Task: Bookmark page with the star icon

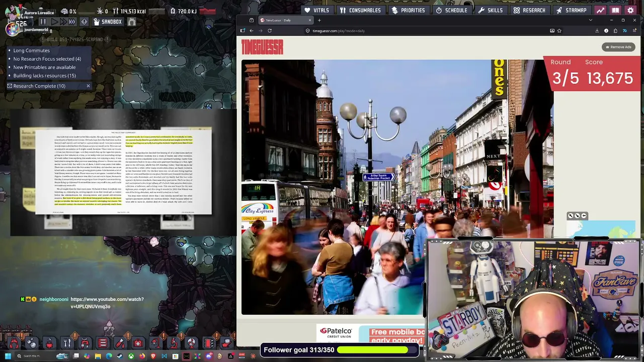Action: coord(559,31)
